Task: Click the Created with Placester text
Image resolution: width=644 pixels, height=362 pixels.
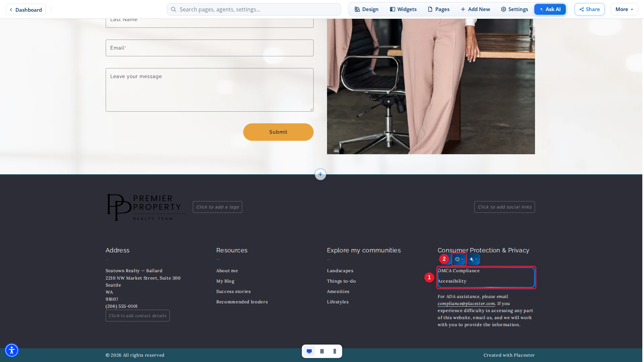Action: pos(509,355)
